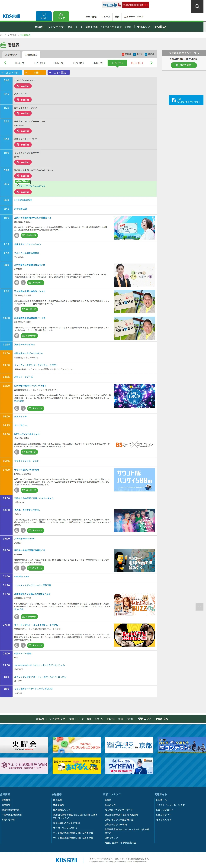Go to next week with right arrow
This screenshot has width=206, height=868.
click(151, 63)
